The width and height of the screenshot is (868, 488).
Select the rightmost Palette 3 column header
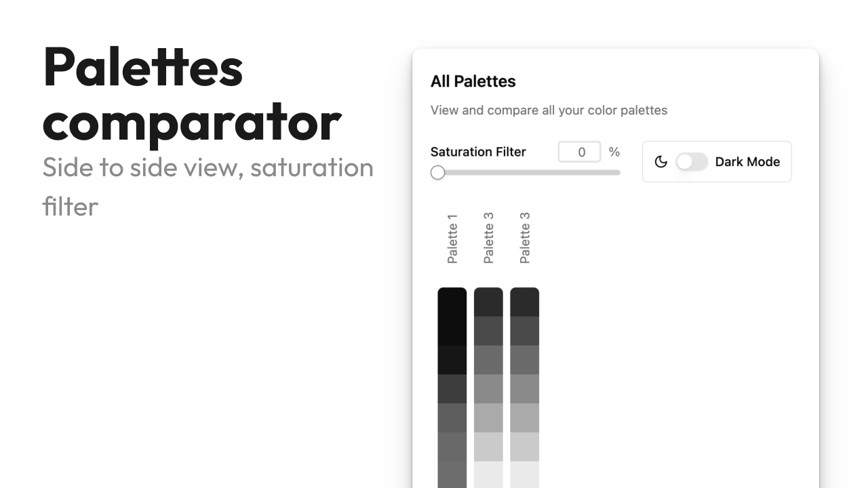pos(525,237)
